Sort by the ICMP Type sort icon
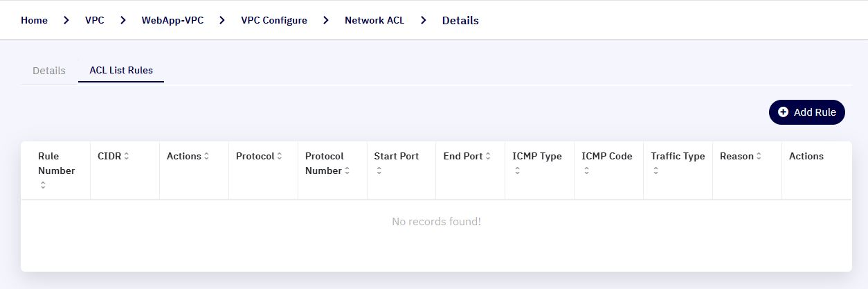This screenshot has height=289, width=868. [x=517, y=171]
